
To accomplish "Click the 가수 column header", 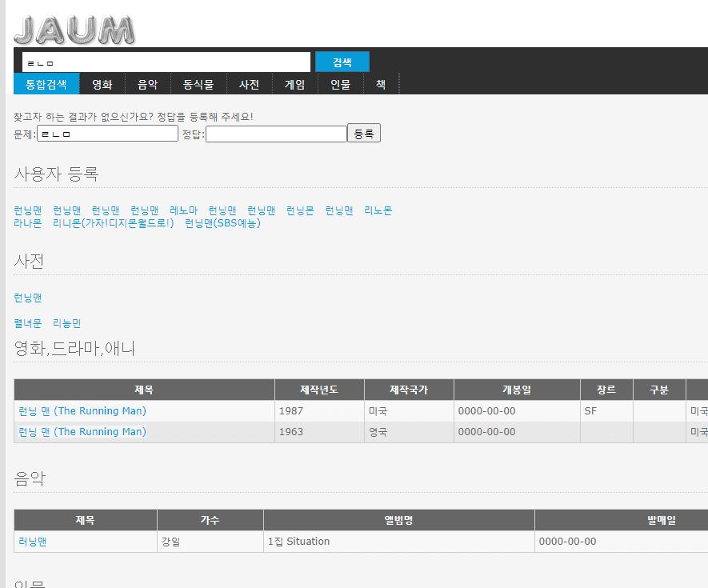I will pyautogui.click(x=210, y=520).
